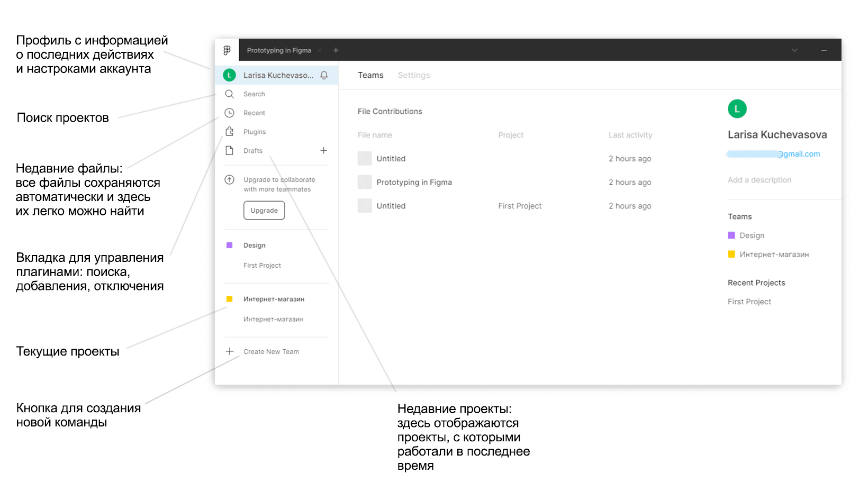Click thumbnail of first Untitled file
The height and width of the screenshot is (491, 868).
click(x=365, y=158)
